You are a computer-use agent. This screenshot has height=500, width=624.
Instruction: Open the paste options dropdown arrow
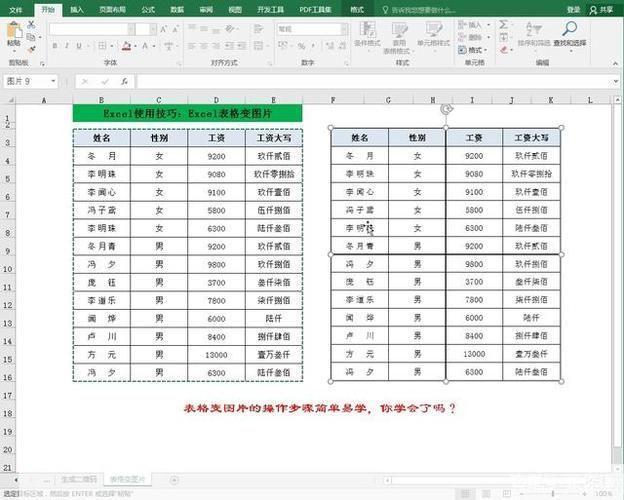pyautogui.click(x=14, y=50)
